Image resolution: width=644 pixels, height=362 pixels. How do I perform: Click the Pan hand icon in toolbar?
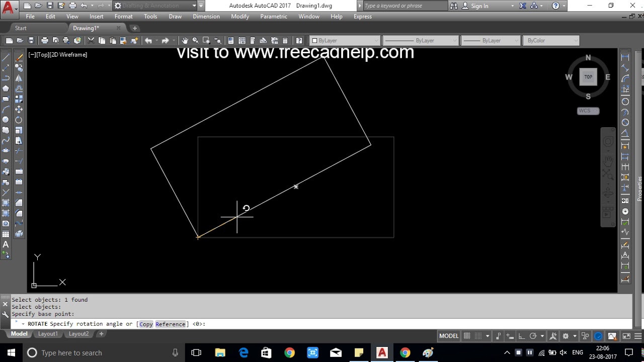[x=185, y=41]
